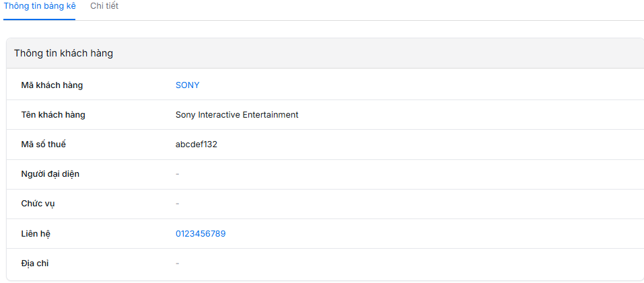Click the letters abcdef in tax code

[189, 145]
